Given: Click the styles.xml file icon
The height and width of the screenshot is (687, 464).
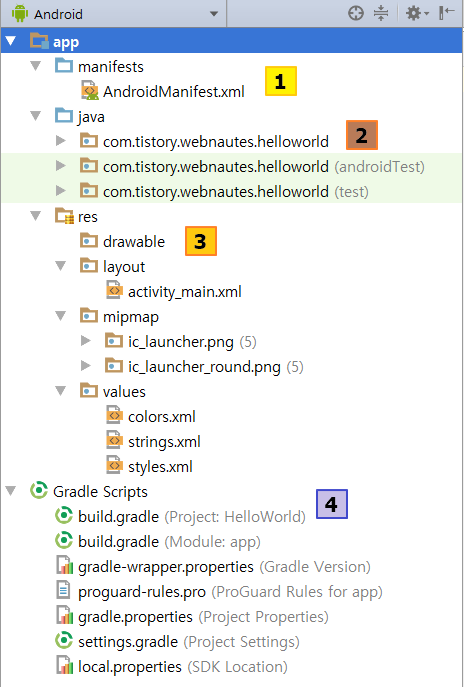Looking at the screenshot, I should [114, 465].
